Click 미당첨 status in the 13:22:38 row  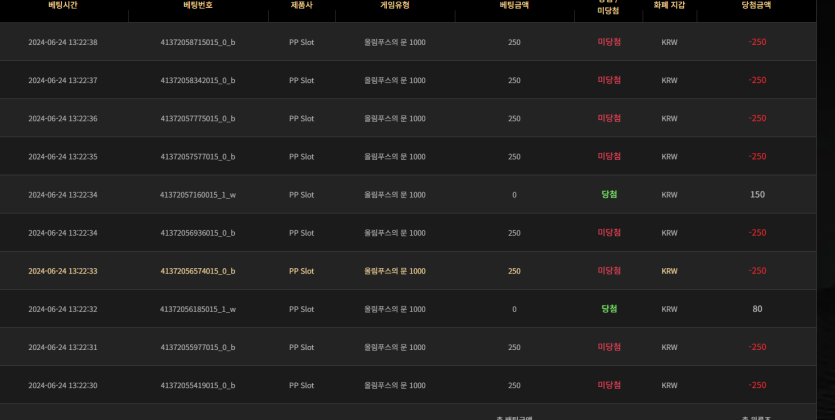click(609, 42)
